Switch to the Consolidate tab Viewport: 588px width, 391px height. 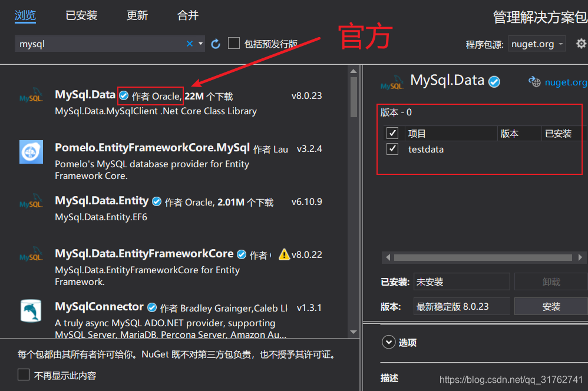coord(187,15)
